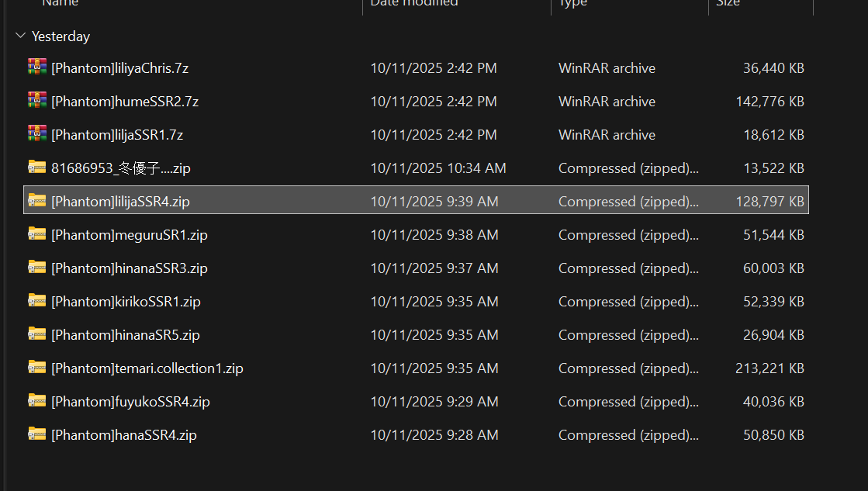Select the [Phantom]fuyukoSSR4.zip file name
868x491 pixels.
pos(130,402)
